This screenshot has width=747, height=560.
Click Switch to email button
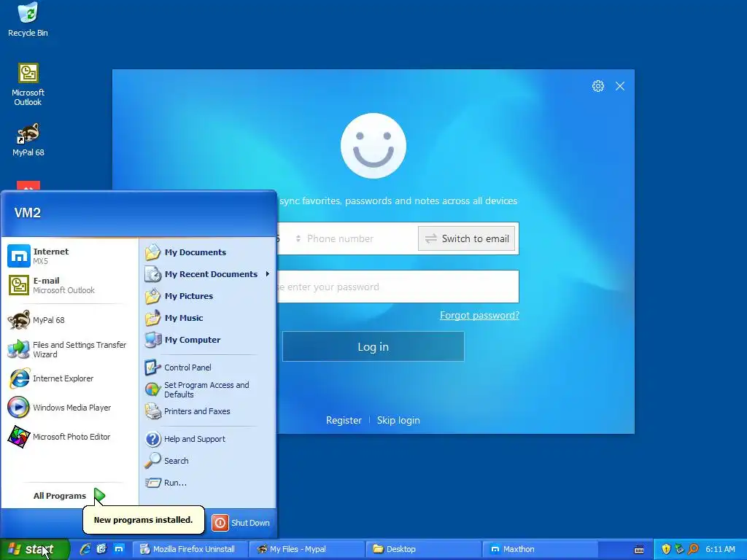click(x=468, y=238)
